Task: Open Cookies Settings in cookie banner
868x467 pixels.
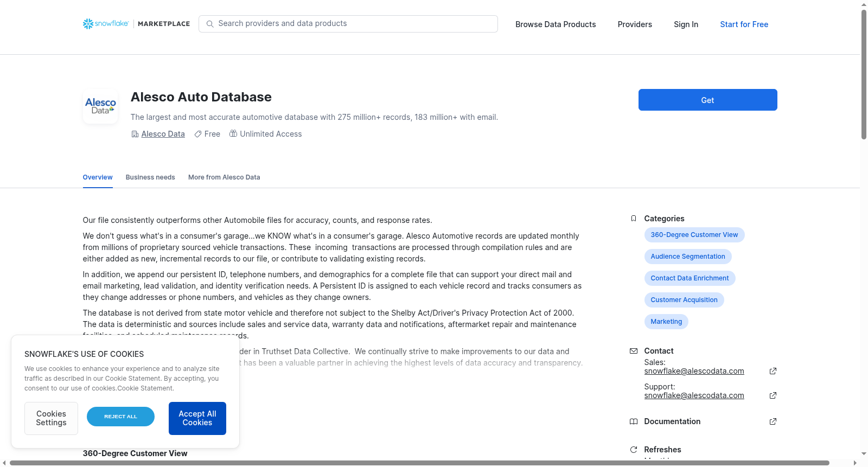Action: (x=51, y=418)
